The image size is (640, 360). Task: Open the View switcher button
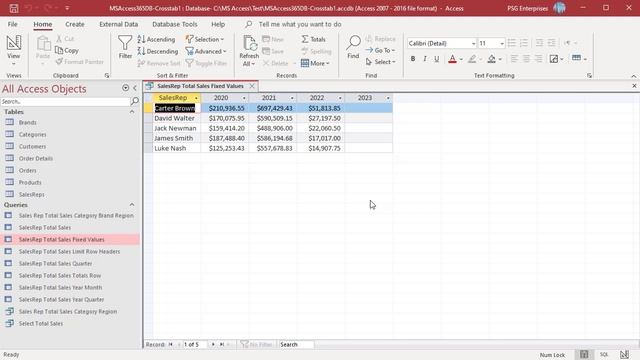pyautogui.click(x=13, y=51)
